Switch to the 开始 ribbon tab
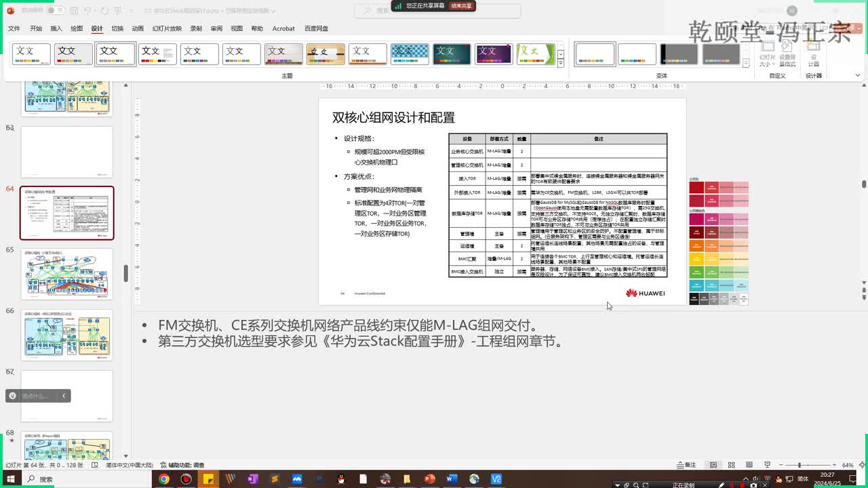Viewport: 868px width, 488px height. (36, 28)
